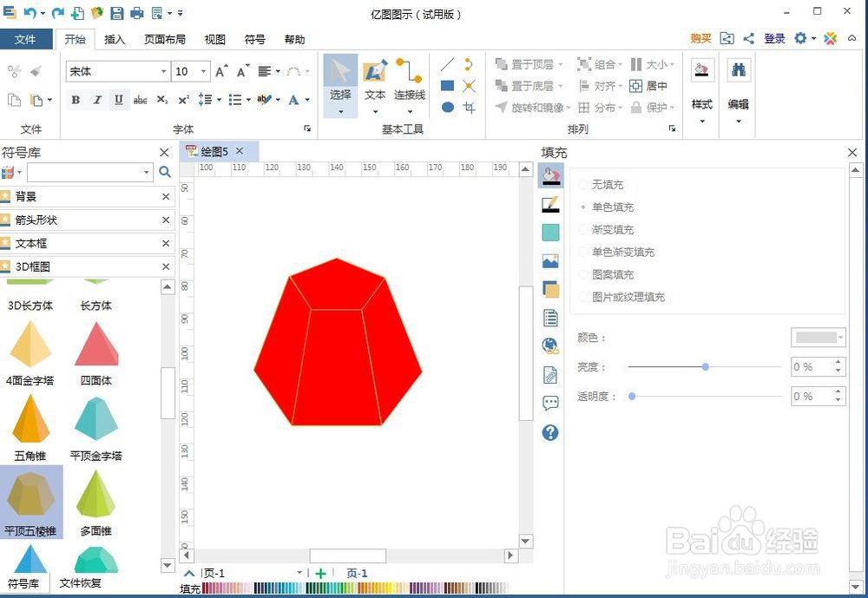868x598 pixels.
Task: Click the Center (居中) button
Action: (x=648, y=86)
